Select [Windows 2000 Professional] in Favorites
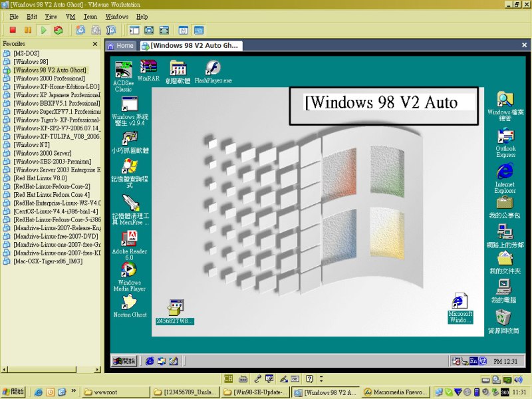Screen dimensions: 532x399 click(49, 78)
